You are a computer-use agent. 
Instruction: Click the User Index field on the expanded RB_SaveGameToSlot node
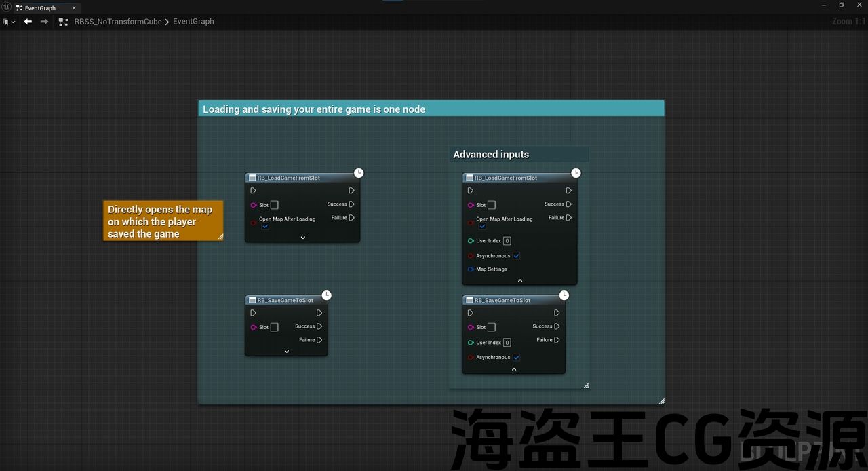click(x=507, y=343)
